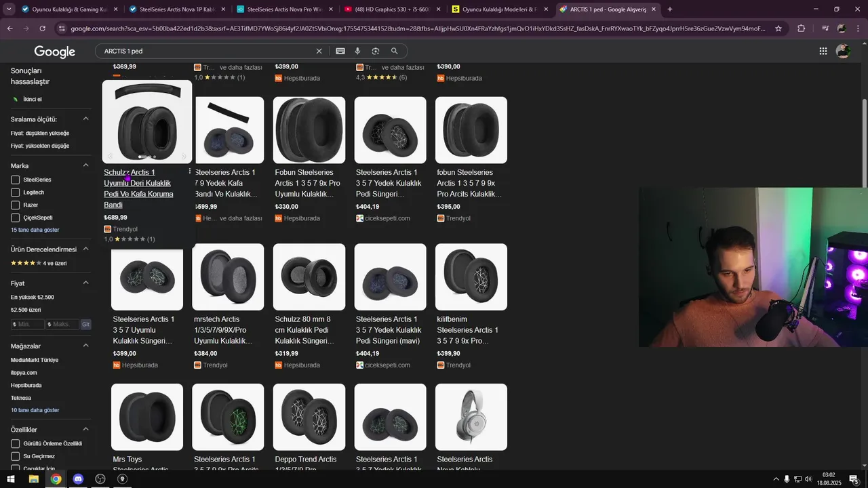Viewport: 868px width, 488px height.
Task: Check the SteelSeries brand filter
Action: 15,180
